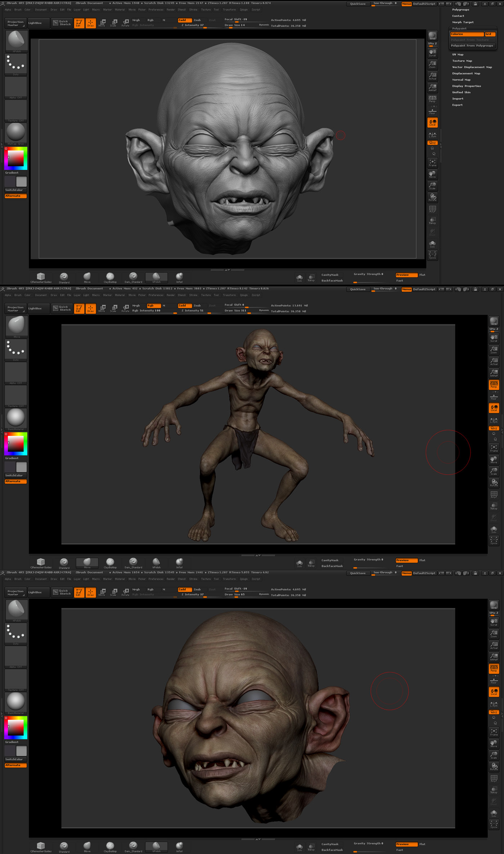Disable Colorize in the Polypaint panel
The width and height of the screenshot is (504, 854).
[x=467, y=34]
